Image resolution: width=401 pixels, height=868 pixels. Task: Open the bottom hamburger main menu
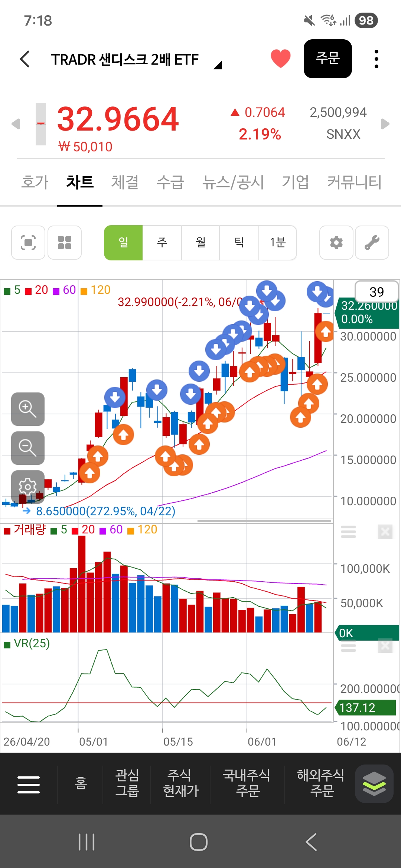pyautogui.click(x=29, y=785)
